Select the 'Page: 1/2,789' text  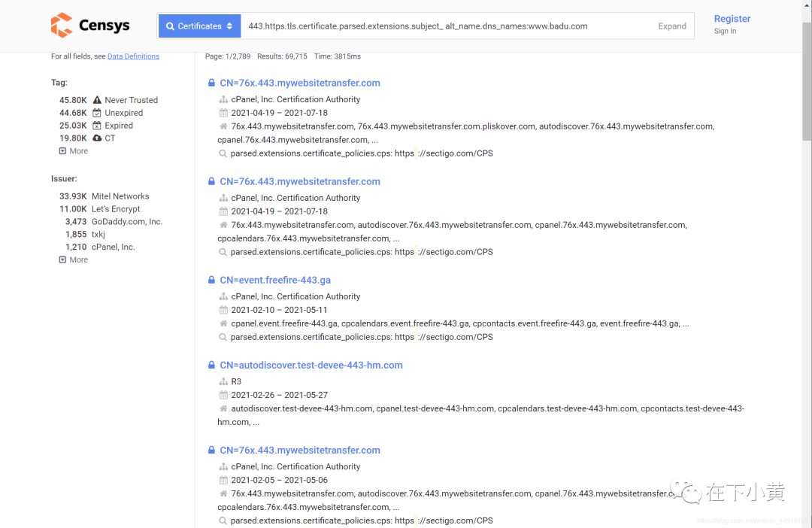point(228,56)
